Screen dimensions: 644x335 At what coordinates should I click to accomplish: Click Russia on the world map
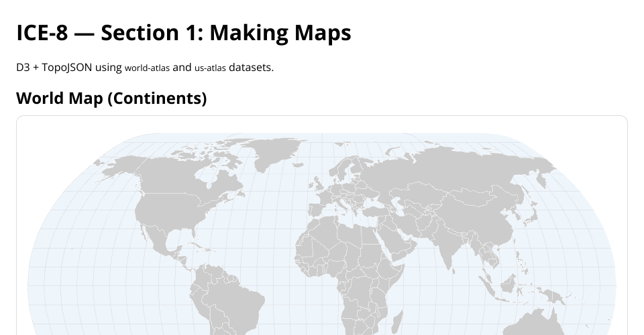pos(456,167)
